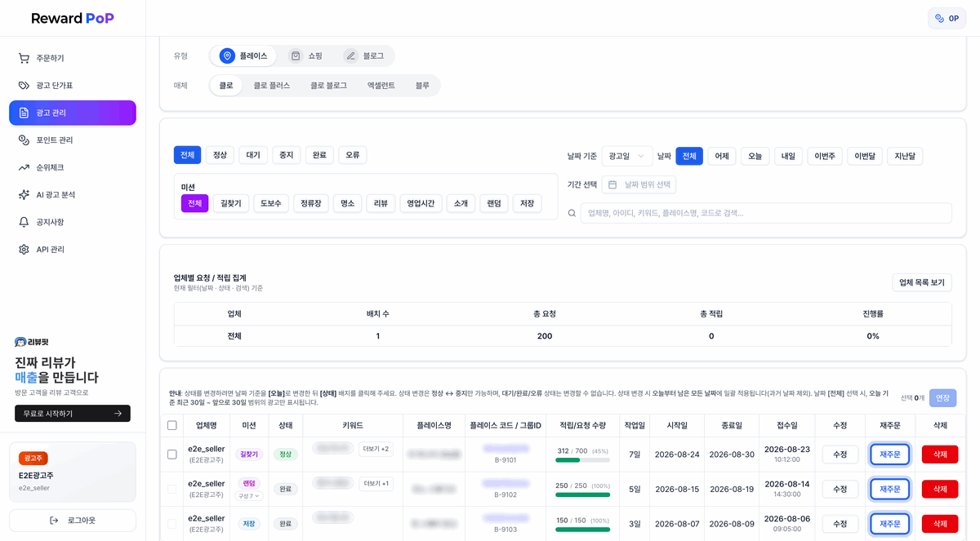Click the arrow icon on 무료로 시작하기

[x=118, y=414]
